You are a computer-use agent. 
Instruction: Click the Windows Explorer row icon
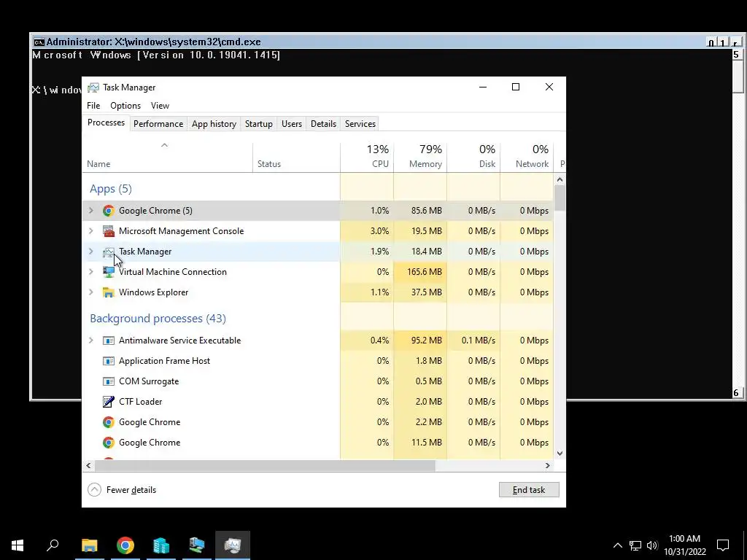(109, 292)
